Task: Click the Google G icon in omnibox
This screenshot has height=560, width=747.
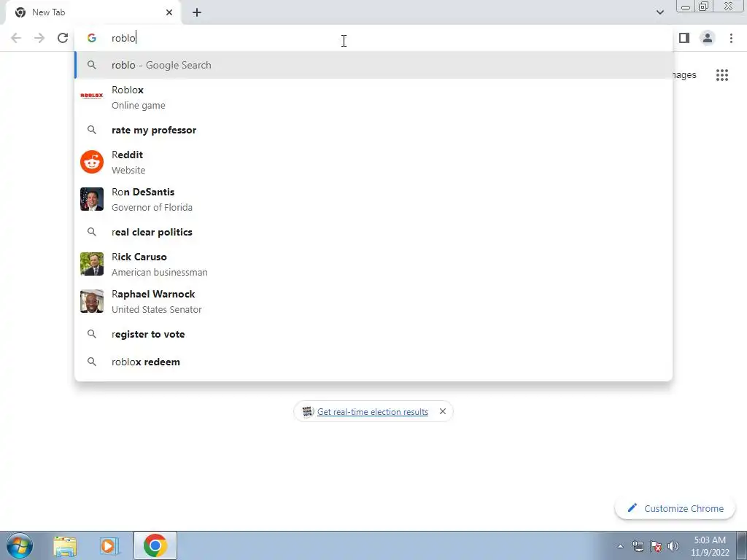Action: coord(91,38)
